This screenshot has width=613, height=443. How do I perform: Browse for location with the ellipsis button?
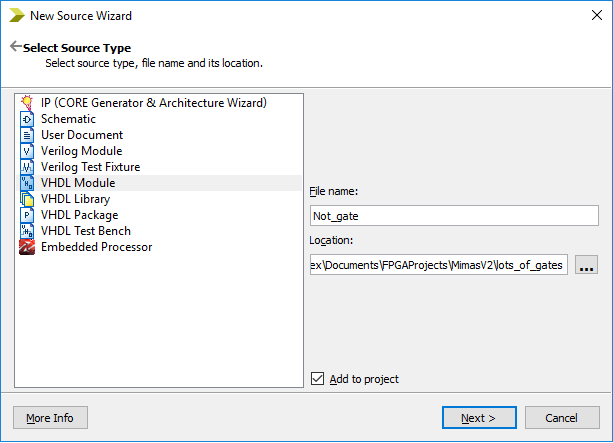click(587, 265)
